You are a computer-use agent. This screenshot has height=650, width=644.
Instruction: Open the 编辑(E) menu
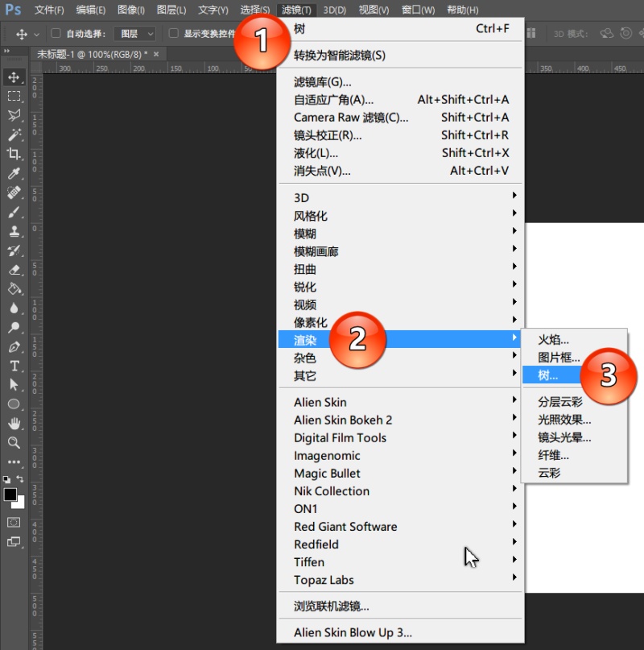coord(90,10)
